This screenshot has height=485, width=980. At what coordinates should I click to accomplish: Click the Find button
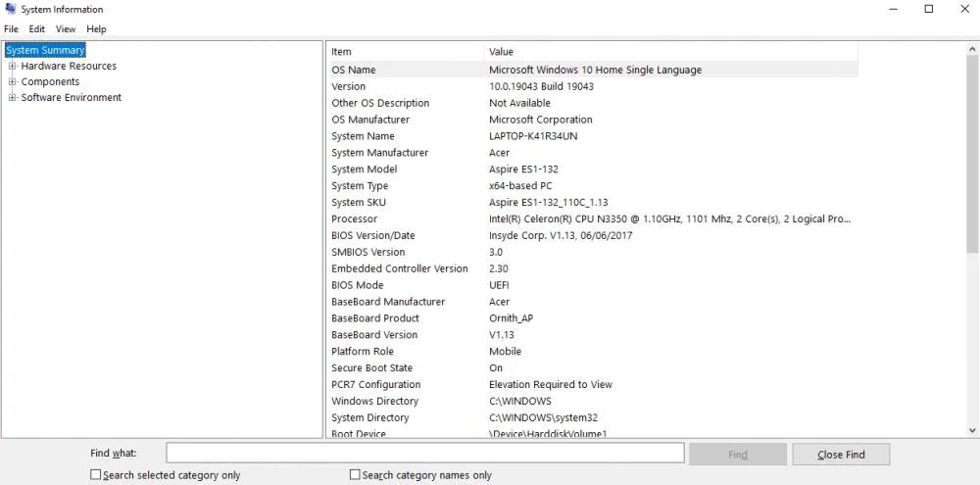click(x=737, y=454)
